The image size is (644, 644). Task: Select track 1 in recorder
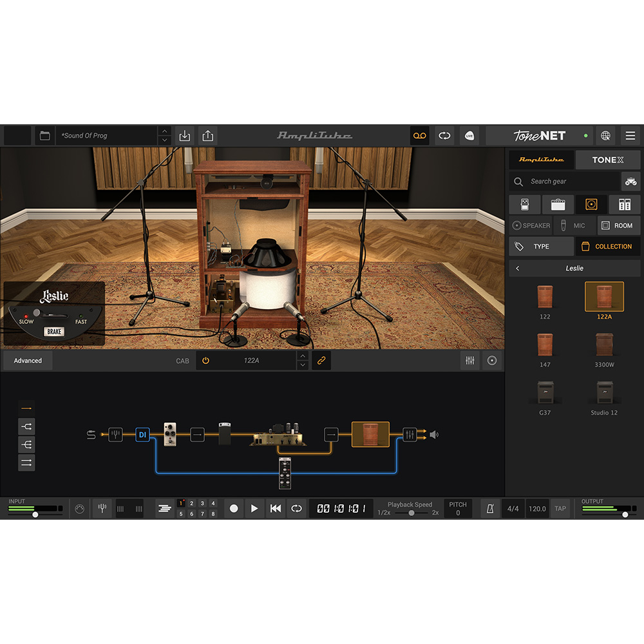tap(181, 503)
